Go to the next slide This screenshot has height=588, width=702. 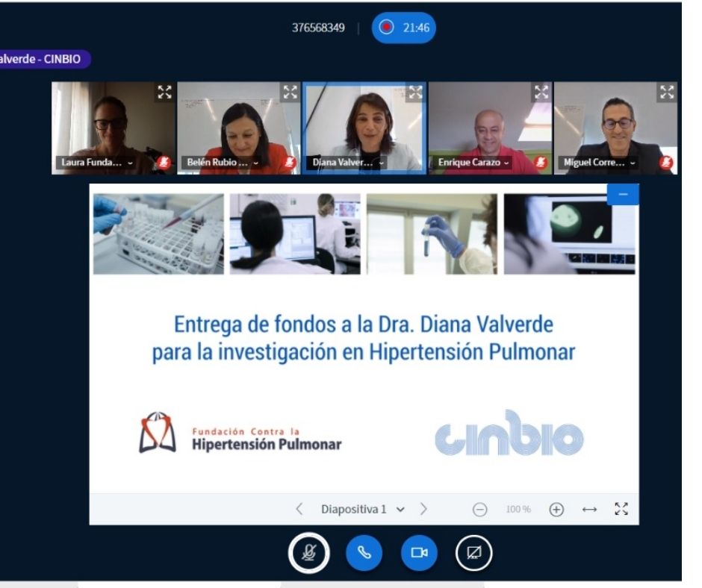423,509
